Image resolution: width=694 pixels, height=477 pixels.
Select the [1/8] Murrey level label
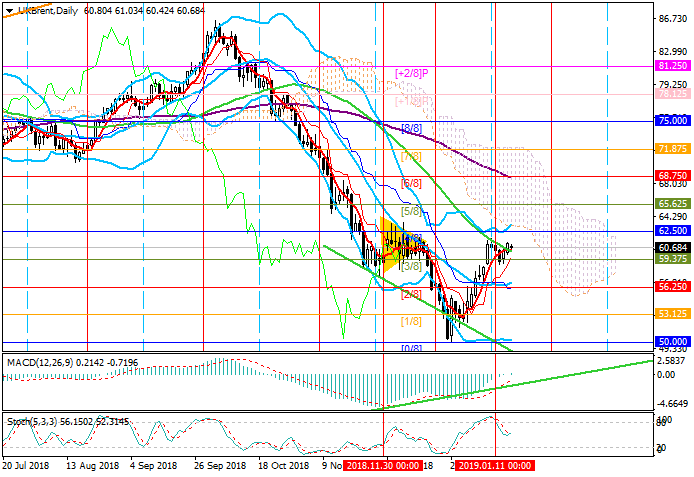[410, 321]
